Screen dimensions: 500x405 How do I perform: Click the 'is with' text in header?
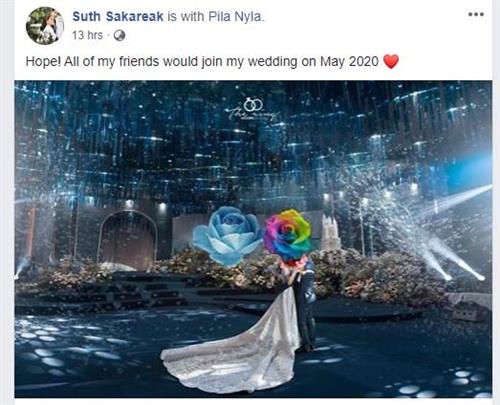(185, 16)
